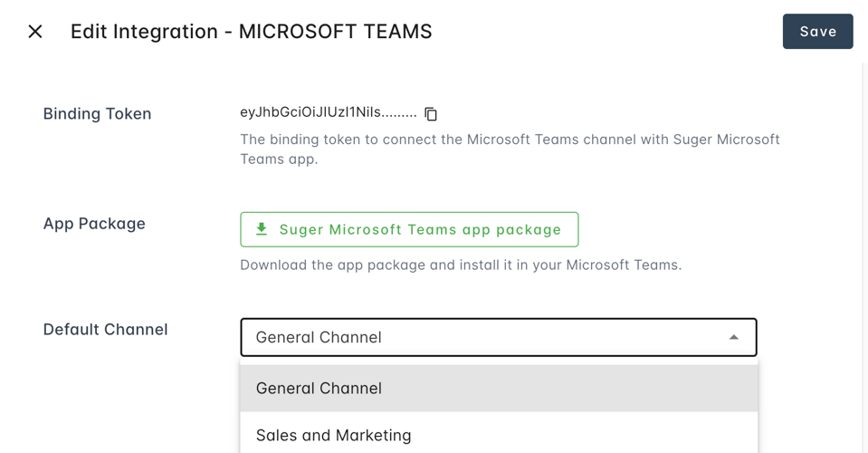Save the Microsoft Teams integration
868x453 pixels.
click(817, 32)
